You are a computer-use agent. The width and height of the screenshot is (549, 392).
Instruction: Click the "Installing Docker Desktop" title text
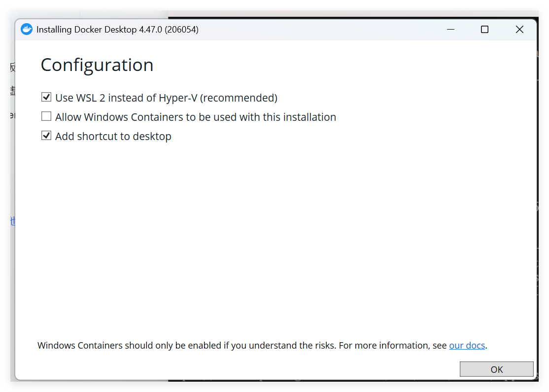(x=86, y=30)
